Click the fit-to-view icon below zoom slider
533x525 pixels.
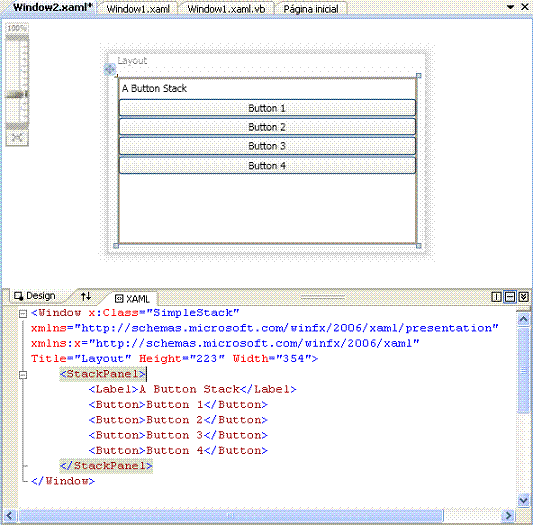[x=17, y=137]
